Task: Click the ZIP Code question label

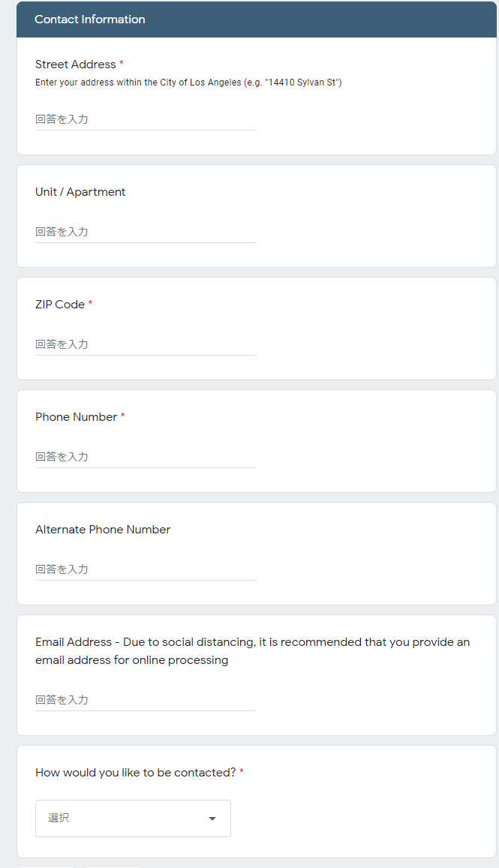Action: click(60, 305)
